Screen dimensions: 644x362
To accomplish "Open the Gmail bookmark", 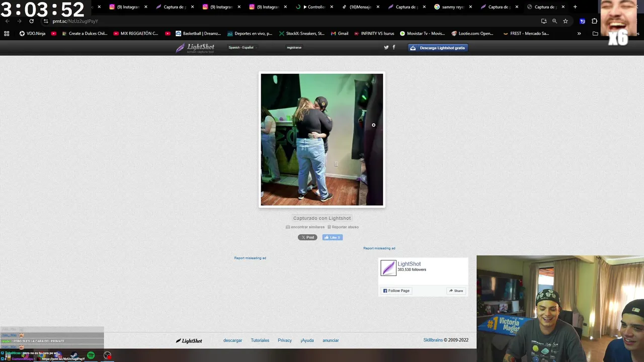I will click(340, 34).
